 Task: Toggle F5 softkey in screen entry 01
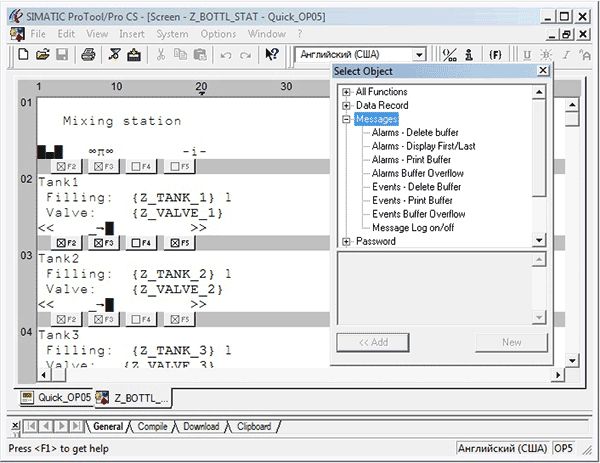pyautogui.click(x=179, y=166)
